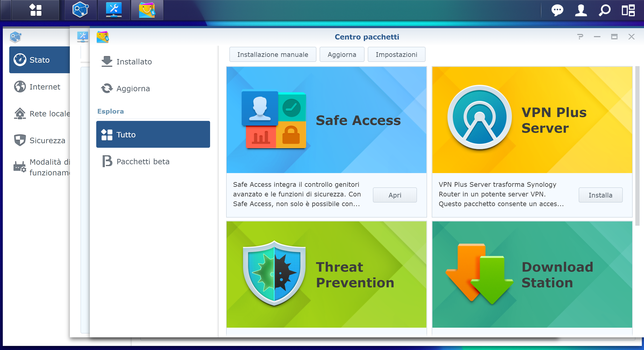Open Network Center from the taskbar
Viewport: 644px width, 350px height.
click(81, 10)
